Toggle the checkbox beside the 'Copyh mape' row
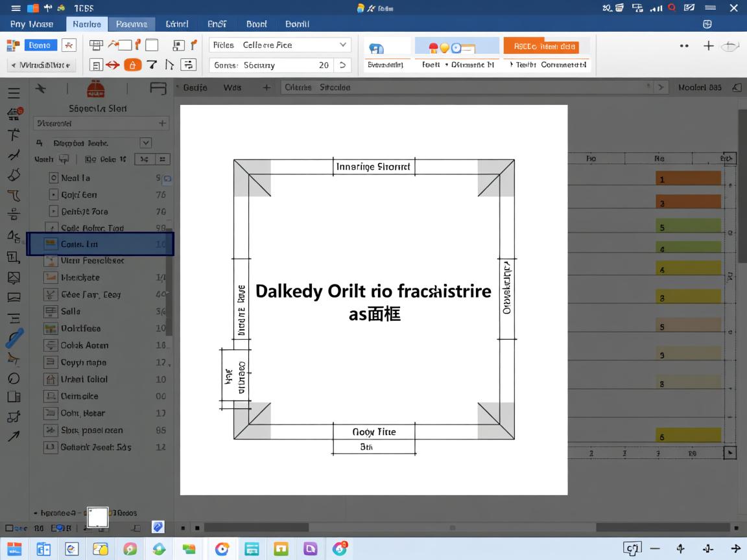The image size is (747, 560). pos(51,362)
